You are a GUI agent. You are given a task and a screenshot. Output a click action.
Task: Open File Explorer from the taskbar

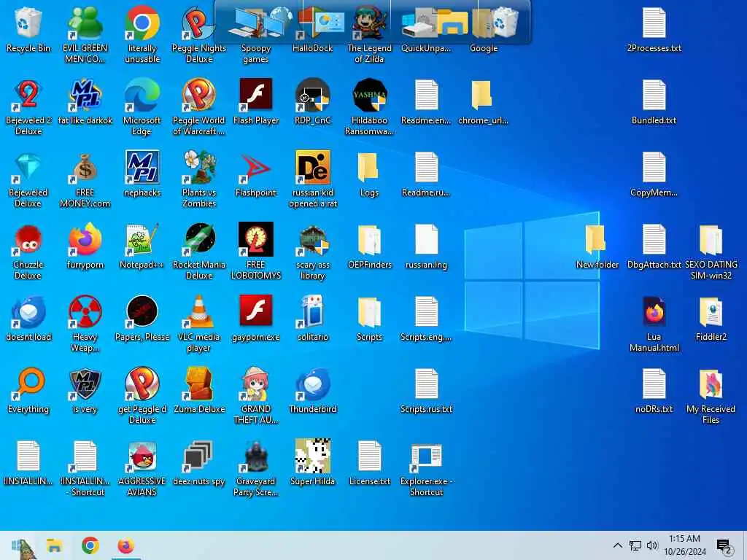54,545
